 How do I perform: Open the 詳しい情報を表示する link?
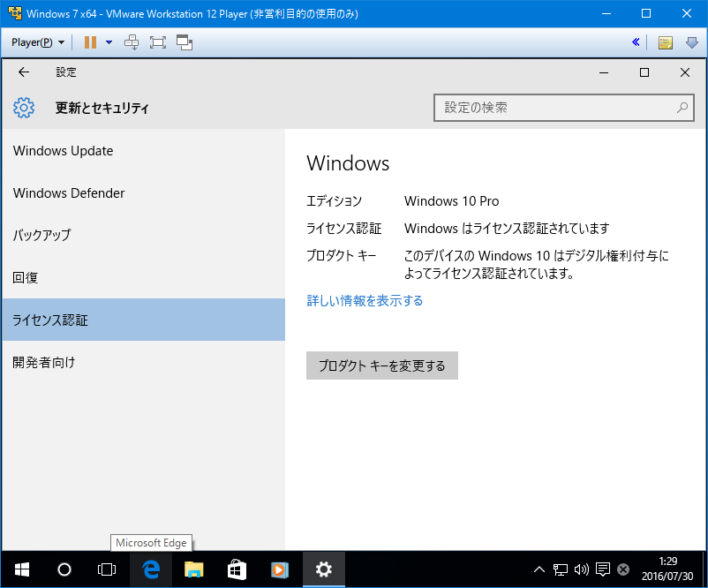point(365,301)
